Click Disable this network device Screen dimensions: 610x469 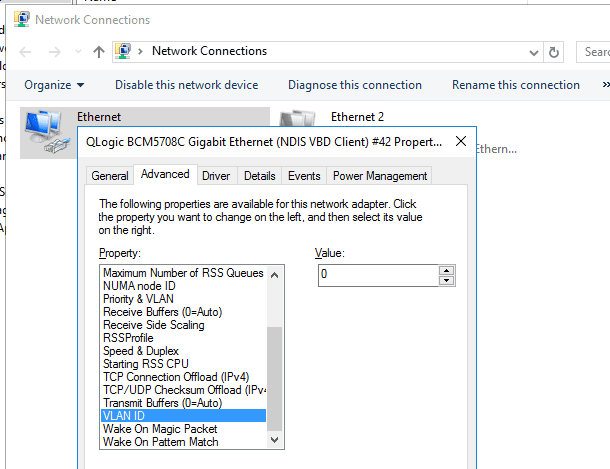(186, 85)
